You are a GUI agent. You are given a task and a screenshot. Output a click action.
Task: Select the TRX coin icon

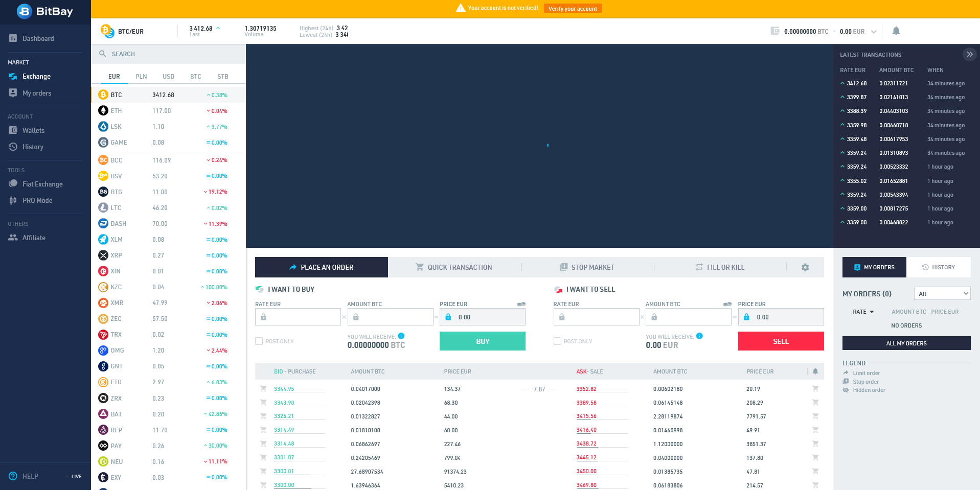103,334
